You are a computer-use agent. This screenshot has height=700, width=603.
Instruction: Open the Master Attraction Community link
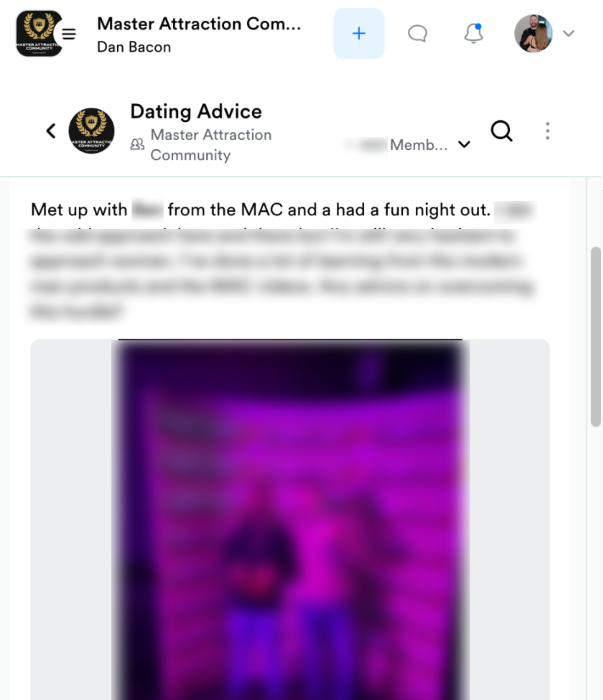[211, 145]
